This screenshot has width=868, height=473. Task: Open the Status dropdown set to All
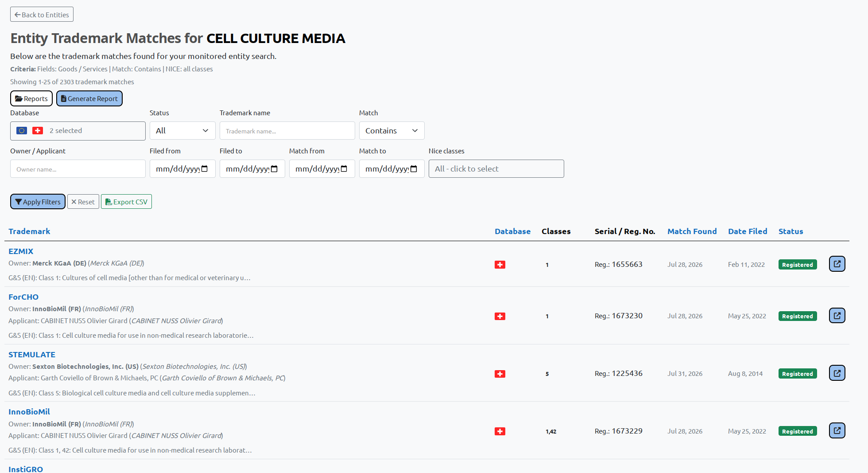pos(182,131)
